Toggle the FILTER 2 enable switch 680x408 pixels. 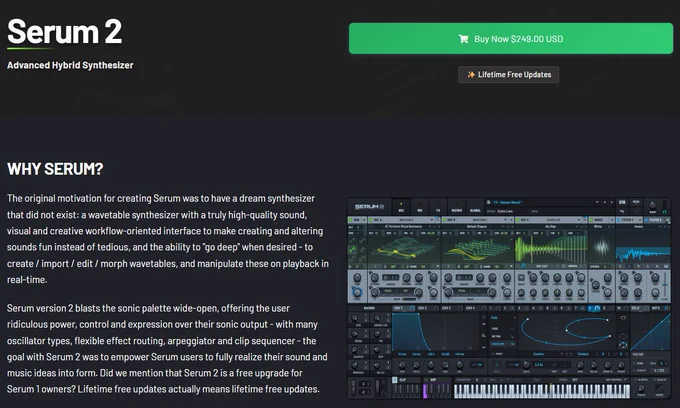tap(647, 220)
